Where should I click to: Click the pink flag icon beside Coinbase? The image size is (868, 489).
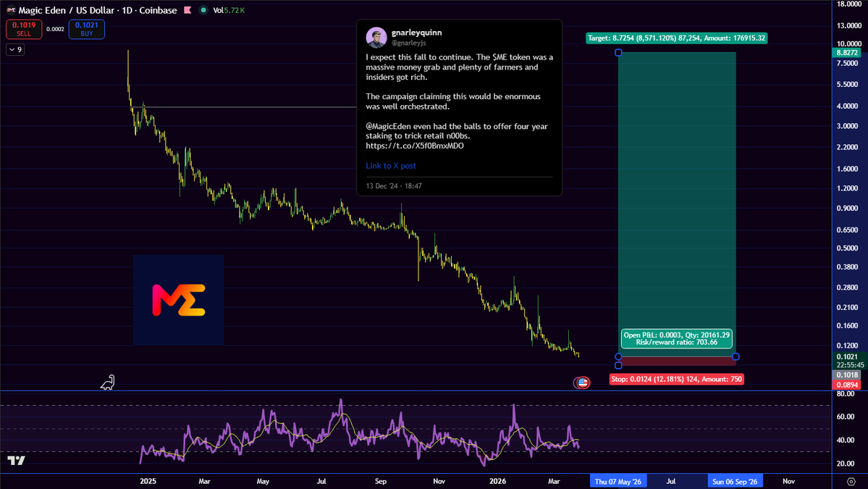(187, 10)
